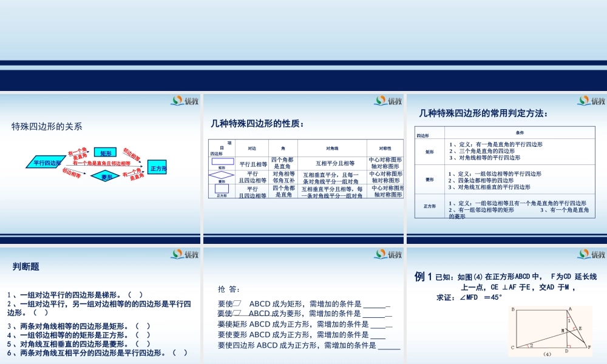Select the 平行四边形 parallelogram shape
Viewport: 607px width, 364px height.
[x=46, y=163]
